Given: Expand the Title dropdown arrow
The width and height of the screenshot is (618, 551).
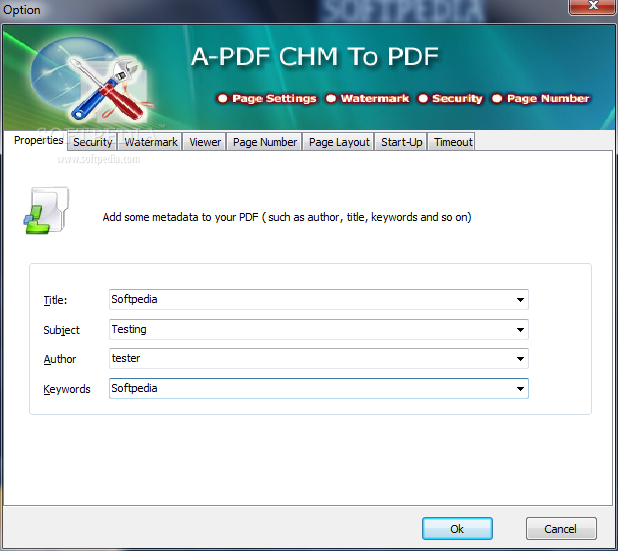Looking at the screenshot, I should pos(520,300).
